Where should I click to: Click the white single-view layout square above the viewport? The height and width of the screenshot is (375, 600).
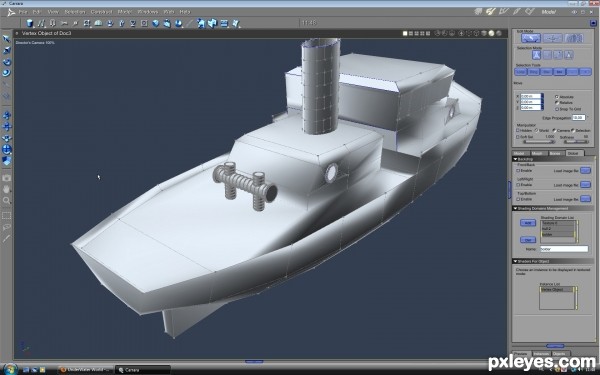point(405,33)
